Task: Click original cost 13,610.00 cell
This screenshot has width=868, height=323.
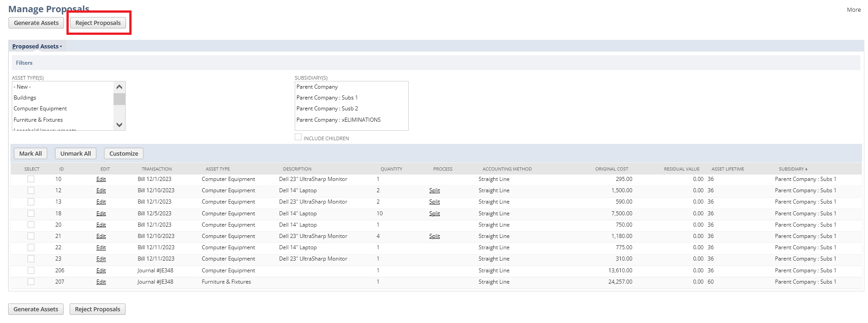Action: [620, 271]
